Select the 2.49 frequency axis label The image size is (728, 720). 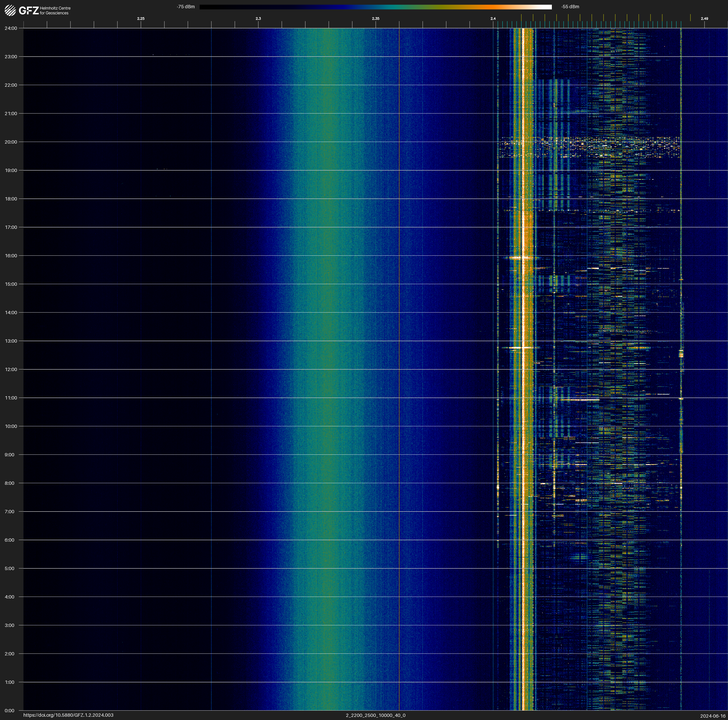[x=704, y=19]
